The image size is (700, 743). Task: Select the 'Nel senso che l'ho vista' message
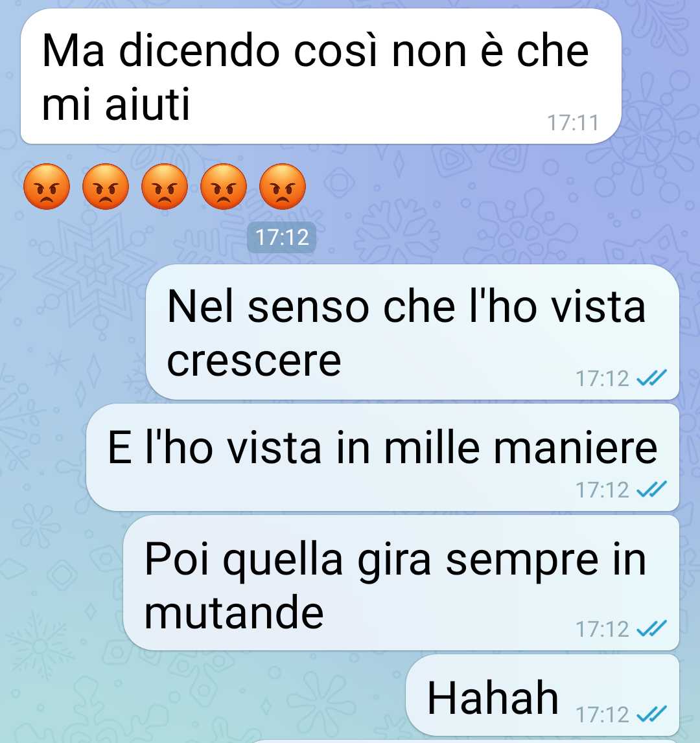click(413, 332)
